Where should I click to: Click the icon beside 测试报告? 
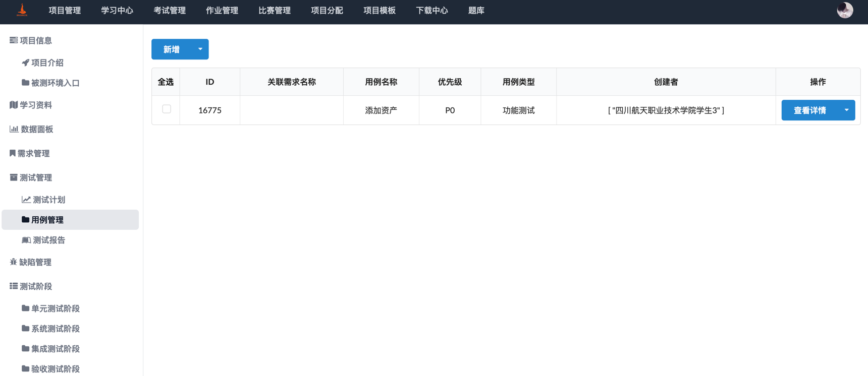coord(26,240)
